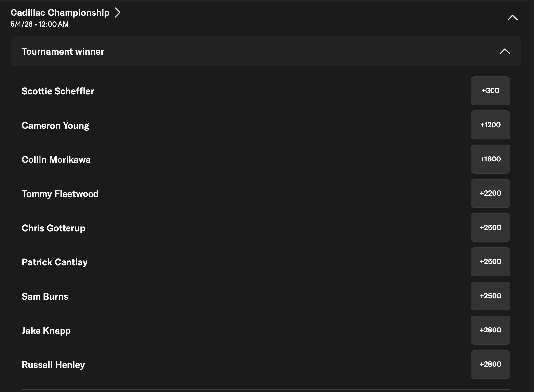Add Jake Knapp +2800 to betslip
The height and width of the screenshot is (392, 534).
click(490, 330)
